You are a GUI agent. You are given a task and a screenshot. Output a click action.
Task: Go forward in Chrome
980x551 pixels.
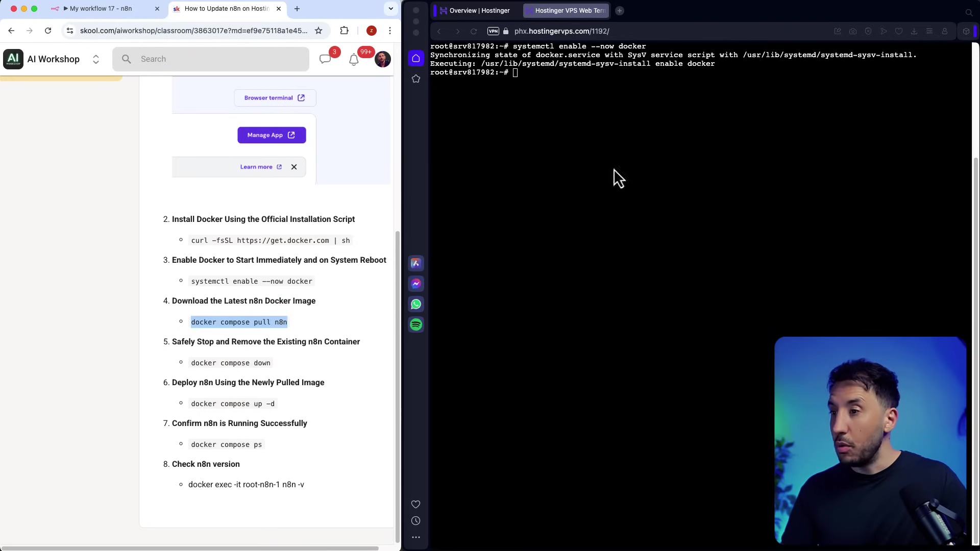30,31
